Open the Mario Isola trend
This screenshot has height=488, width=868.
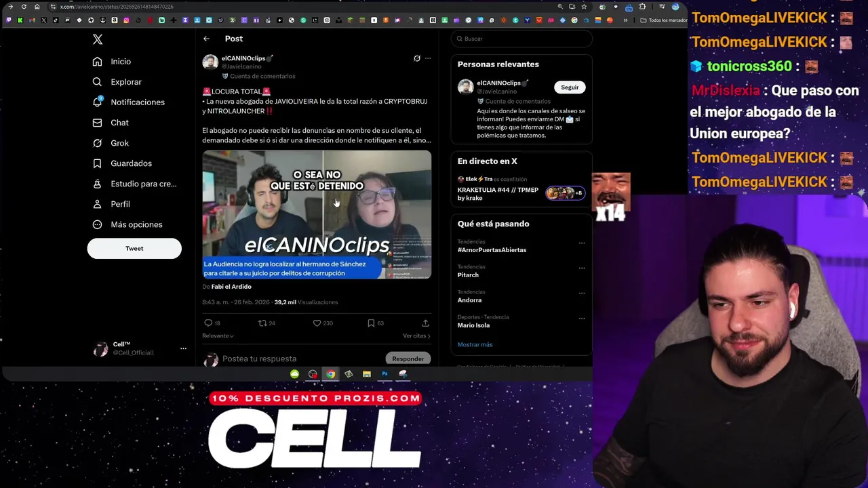pyautogui.click(x=473, y=325)
